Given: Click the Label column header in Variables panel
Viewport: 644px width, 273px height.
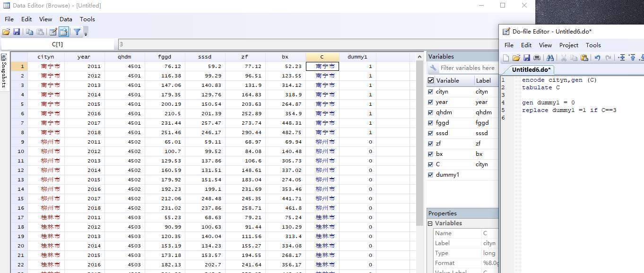Looking at the screenshot, I should click(486, 80).
